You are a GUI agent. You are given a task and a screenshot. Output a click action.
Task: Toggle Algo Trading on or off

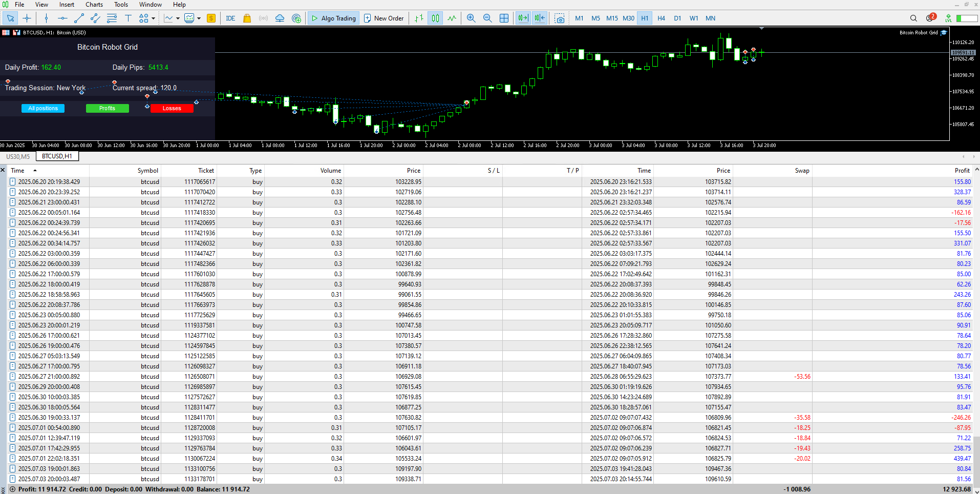click(x=333, y=18)
